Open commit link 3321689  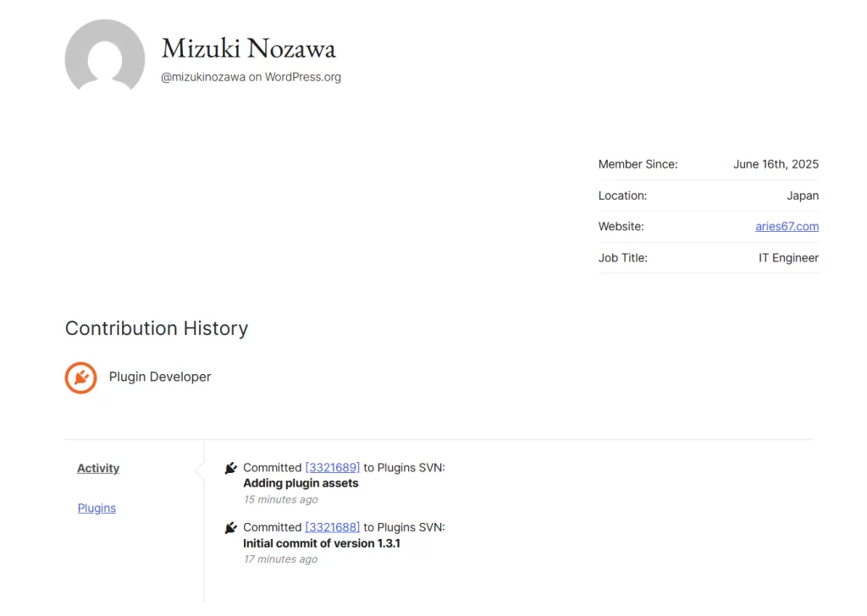[332, 467]
